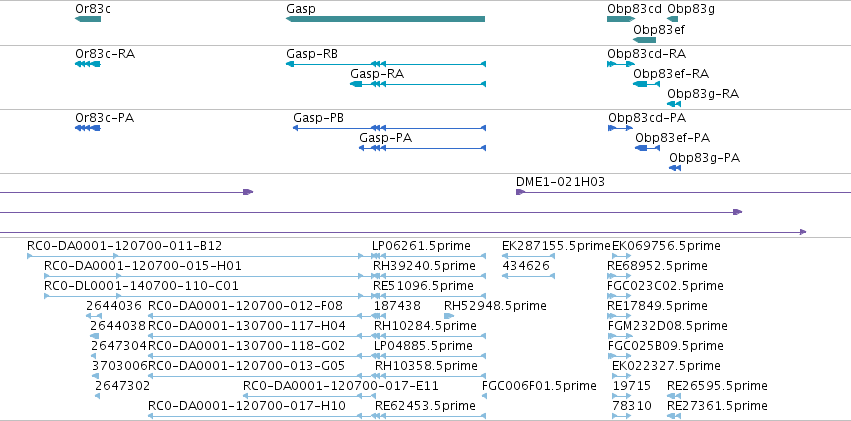The height and width of the screenshot is (421, 851).
Task: Select the Gasp gene bar
Action: coord(385,19)
